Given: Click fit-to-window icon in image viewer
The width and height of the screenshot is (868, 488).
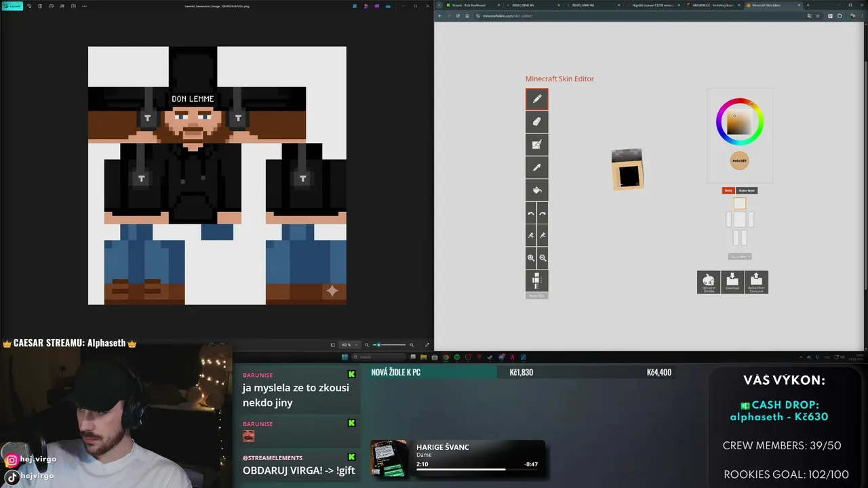Looking at the screenshot, I should (x=332, y=345).
